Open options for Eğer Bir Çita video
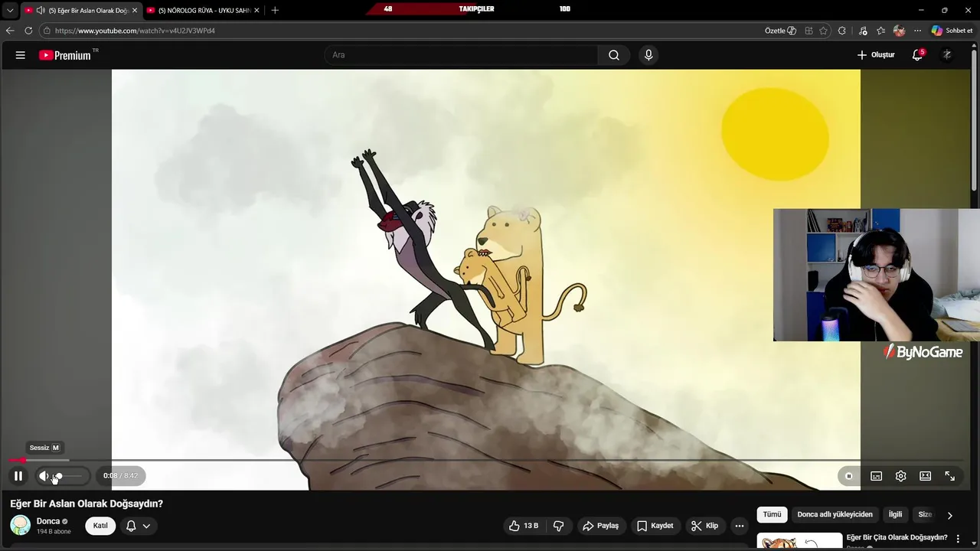Image resolution: width=980 pixels, height=551 pixels. [958, 539]
